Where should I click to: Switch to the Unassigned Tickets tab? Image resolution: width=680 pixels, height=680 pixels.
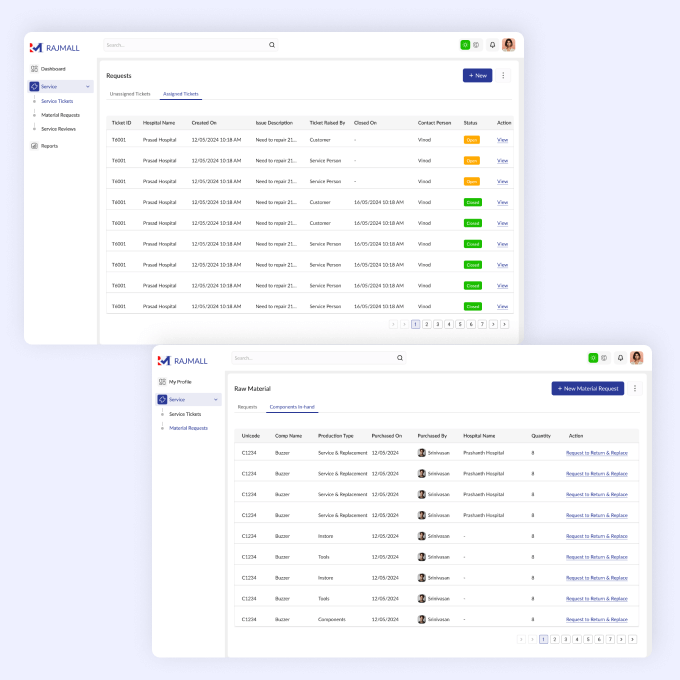point(130,94)
